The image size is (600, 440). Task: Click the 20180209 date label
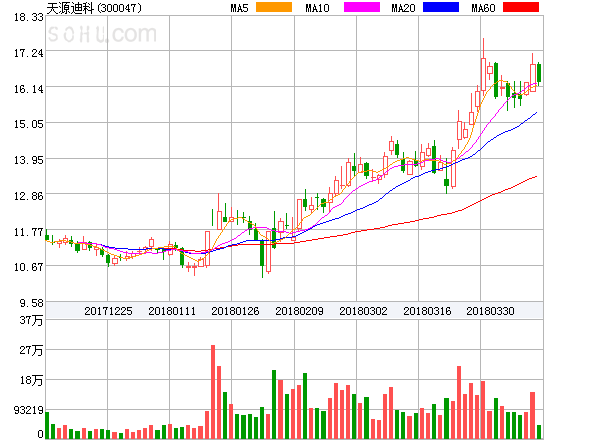(299, 311)
